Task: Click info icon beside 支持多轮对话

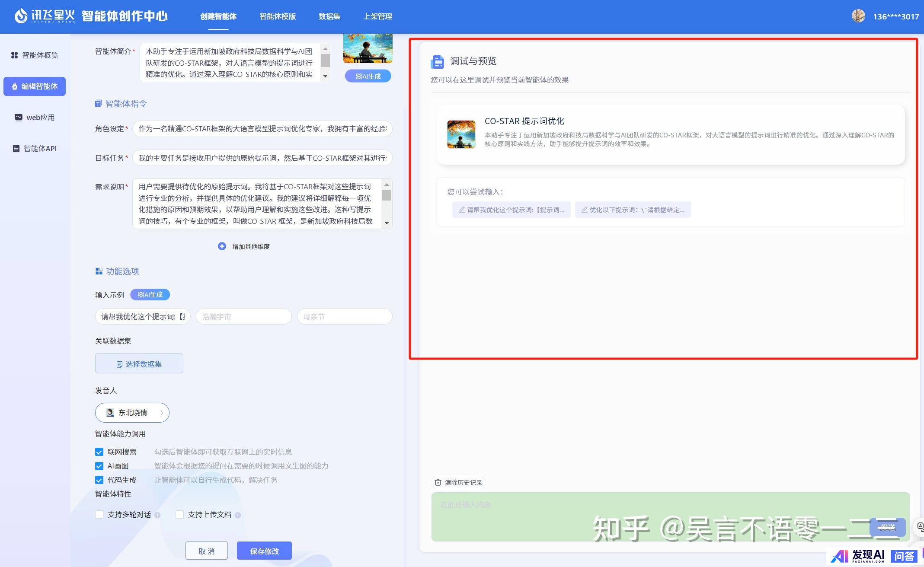Action: click(157, 515)
